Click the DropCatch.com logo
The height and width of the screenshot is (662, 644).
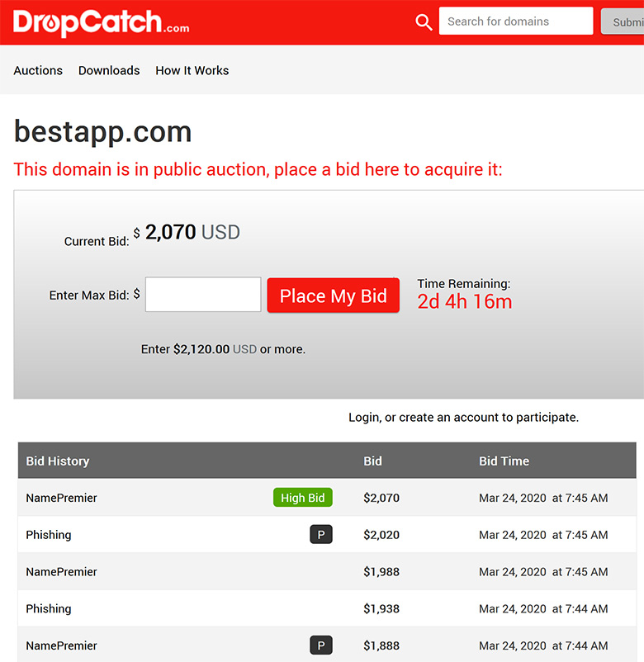tap(101, 22)
